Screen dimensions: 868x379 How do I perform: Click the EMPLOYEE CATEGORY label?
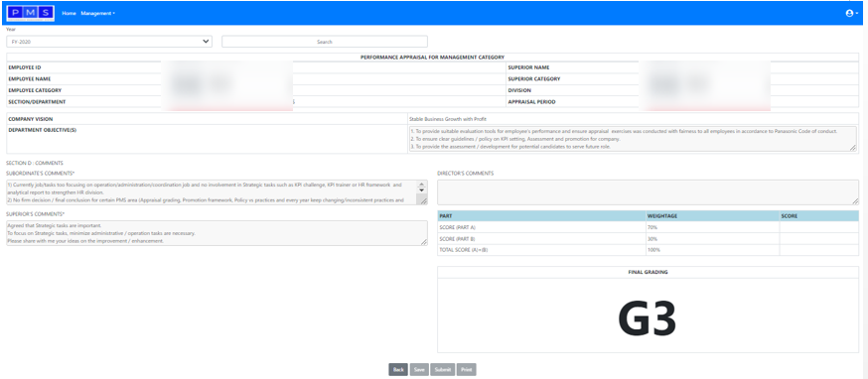pyautogui.click(x=35, y=90)
